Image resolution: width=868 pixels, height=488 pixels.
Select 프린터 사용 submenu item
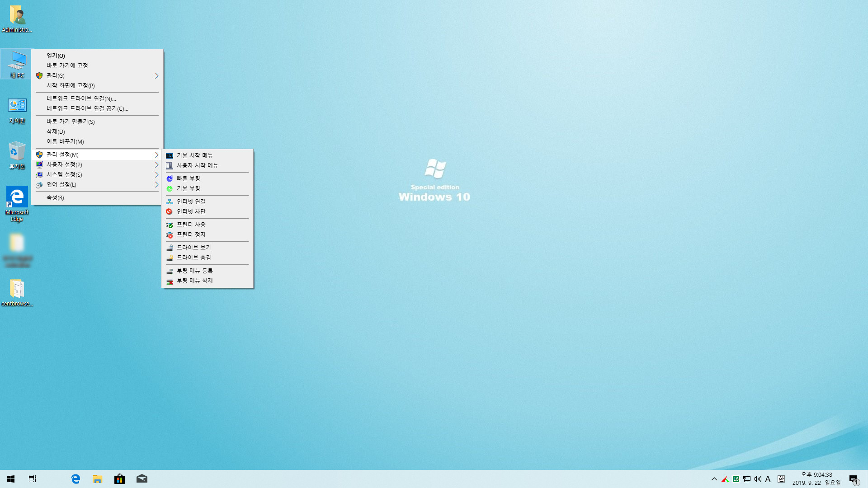pos(207,225)
